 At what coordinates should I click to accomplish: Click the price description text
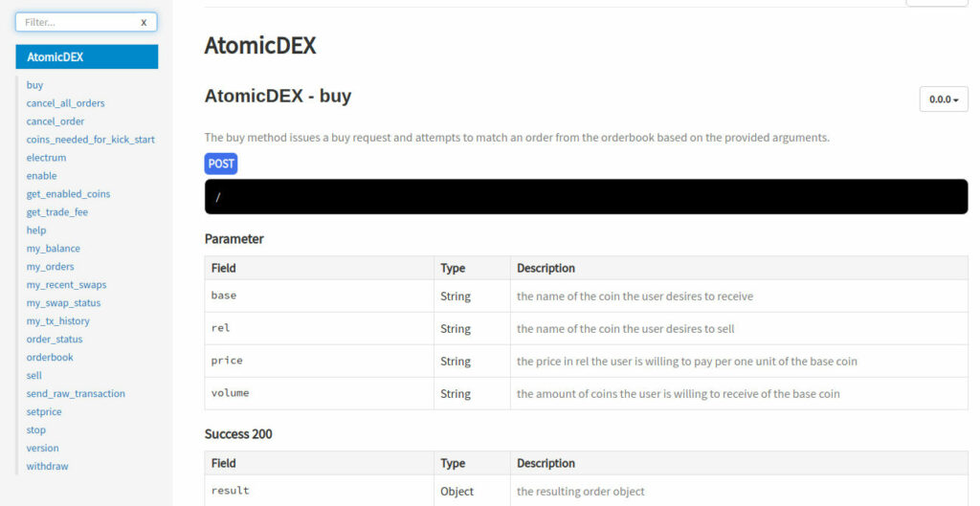tap(687, 361)
